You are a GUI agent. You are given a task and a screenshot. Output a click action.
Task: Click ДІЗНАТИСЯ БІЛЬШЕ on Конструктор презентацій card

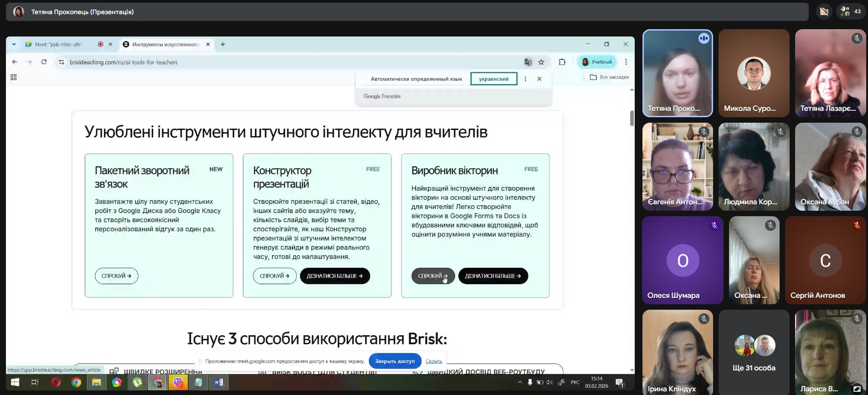pyautogui.click(x=335, y=276)
